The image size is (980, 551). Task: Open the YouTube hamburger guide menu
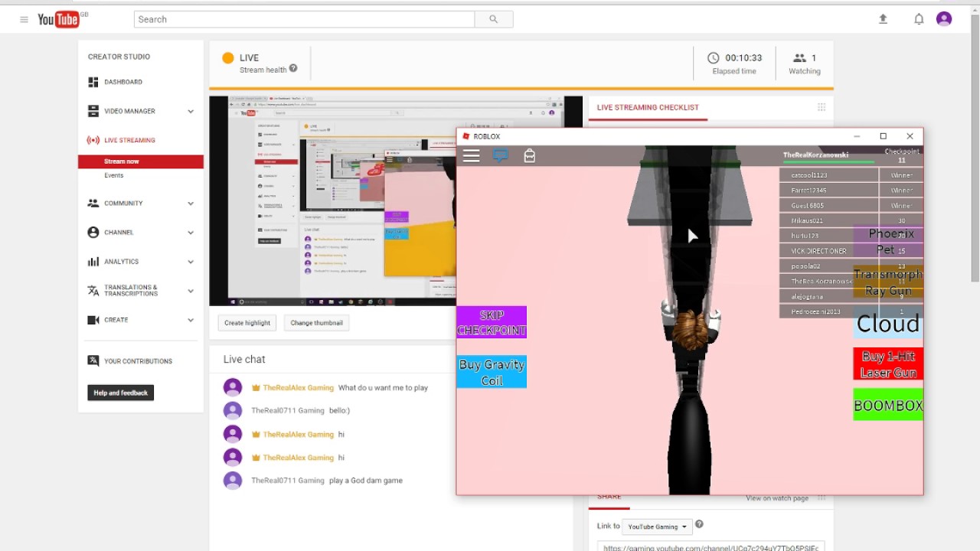[24, 19]
